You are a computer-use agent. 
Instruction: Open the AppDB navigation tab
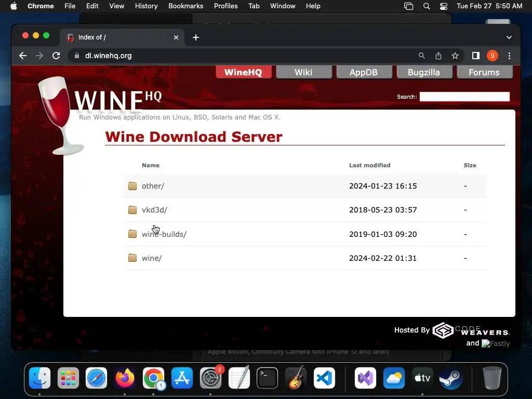click(364, 72)
